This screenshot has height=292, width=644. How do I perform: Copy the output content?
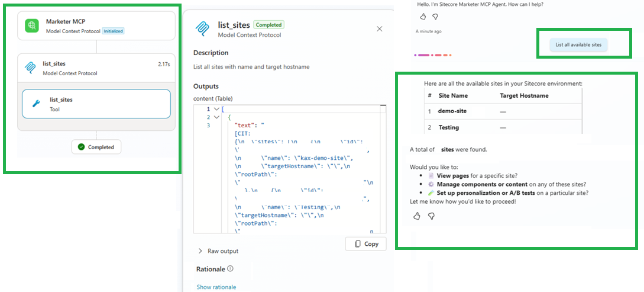coord(365,244)
